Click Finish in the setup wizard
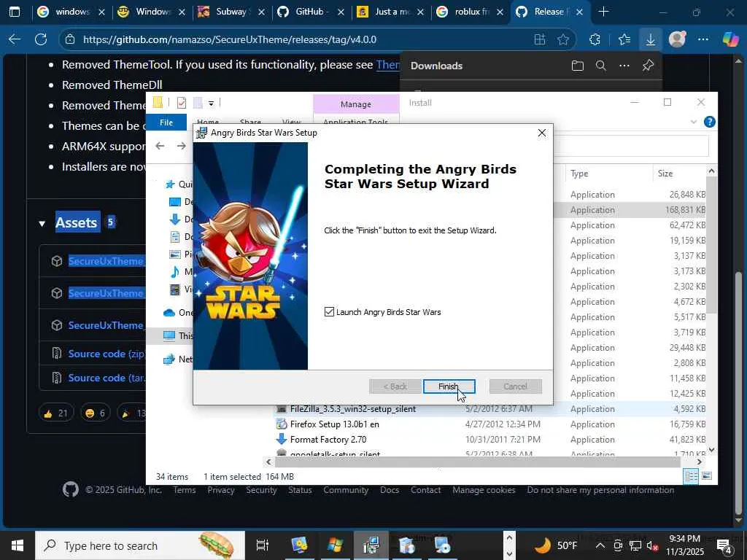 point(449,386)
